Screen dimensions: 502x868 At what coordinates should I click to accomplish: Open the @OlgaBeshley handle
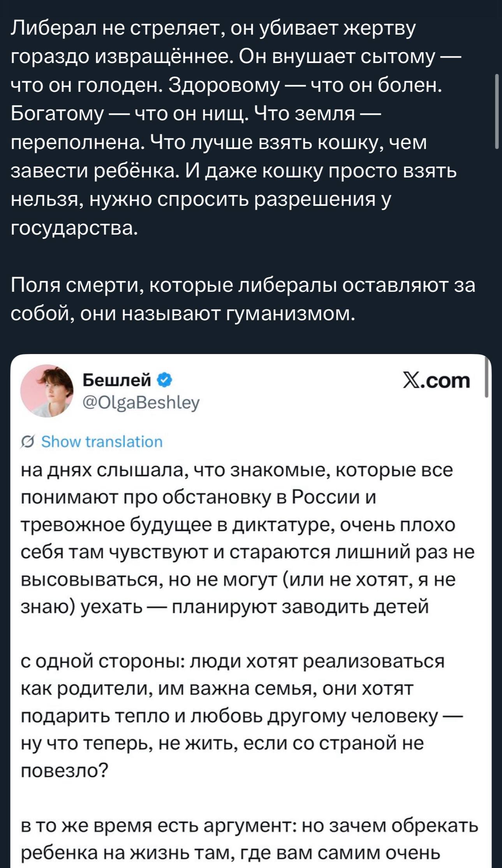141,402
